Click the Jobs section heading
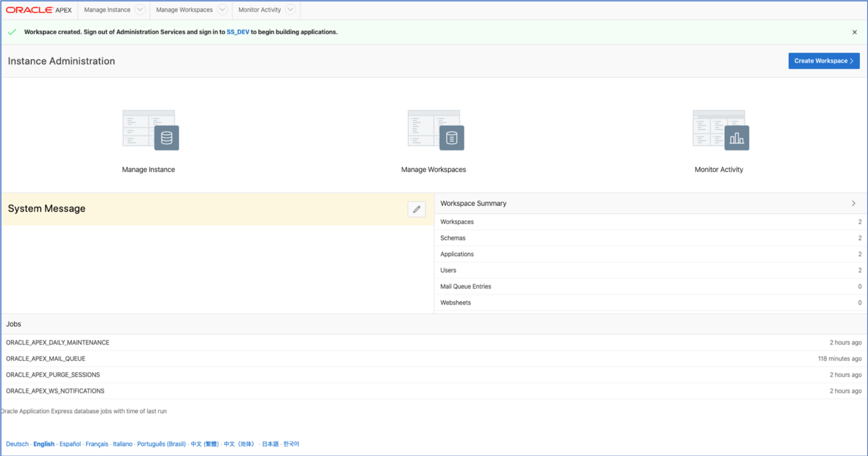The height and width of the screenshot is (456, 868). [x=14, y=324]
